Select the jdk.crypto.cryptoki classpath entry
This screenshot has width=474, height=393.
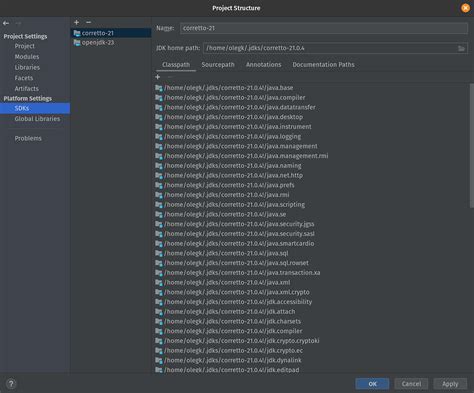tap(237, 341)
